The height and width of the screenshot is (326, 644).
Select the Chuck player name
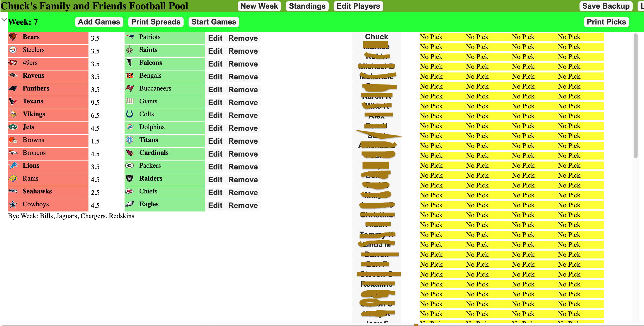[x=376, y=37]
